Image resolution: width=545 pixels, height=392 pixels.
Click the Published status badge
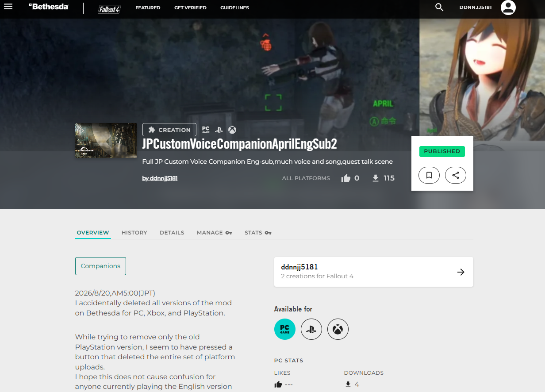pos(442,151)
